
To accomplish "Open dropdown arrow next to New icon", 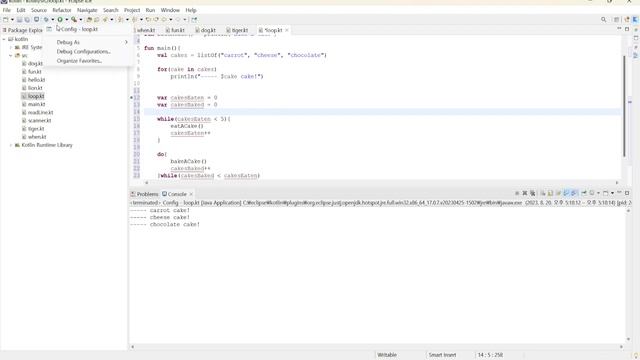I will pyautogui.click(x=12, y=20).
